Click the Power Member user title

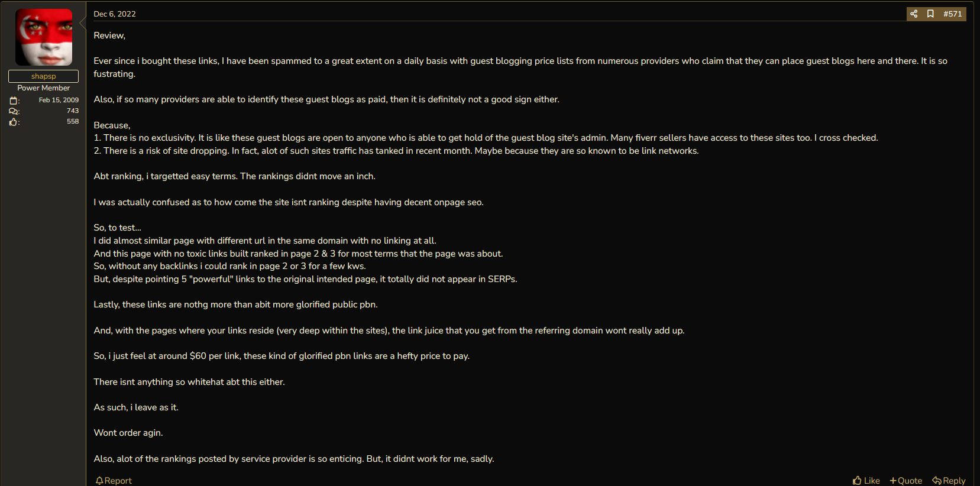44,88
